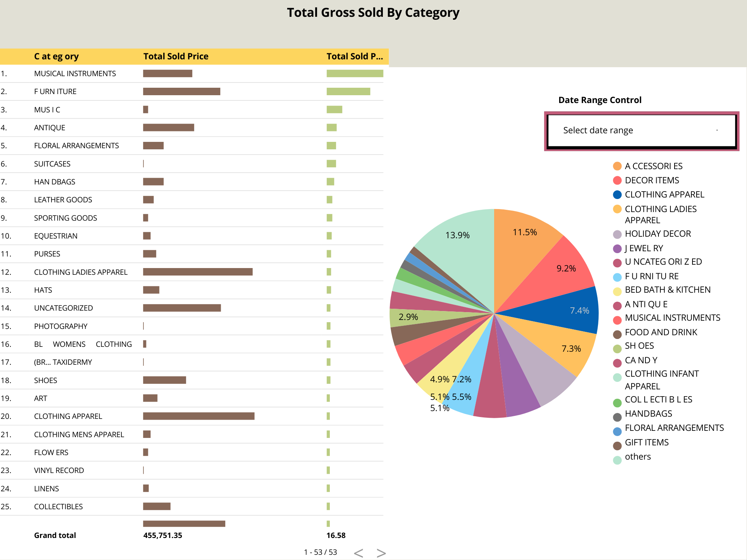
Task: Sort by Category column header
Action: (x=56, y=56)
